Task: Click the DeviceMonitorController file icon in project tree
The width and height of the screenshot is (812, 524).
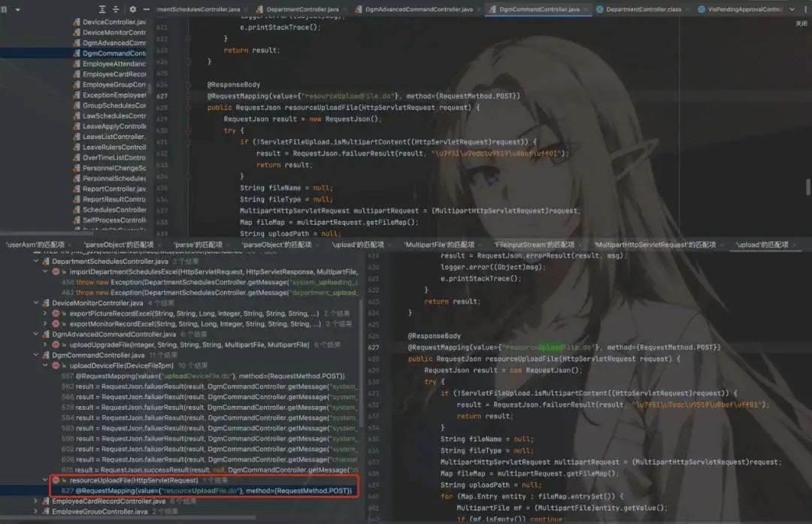Action: [77, 32]
